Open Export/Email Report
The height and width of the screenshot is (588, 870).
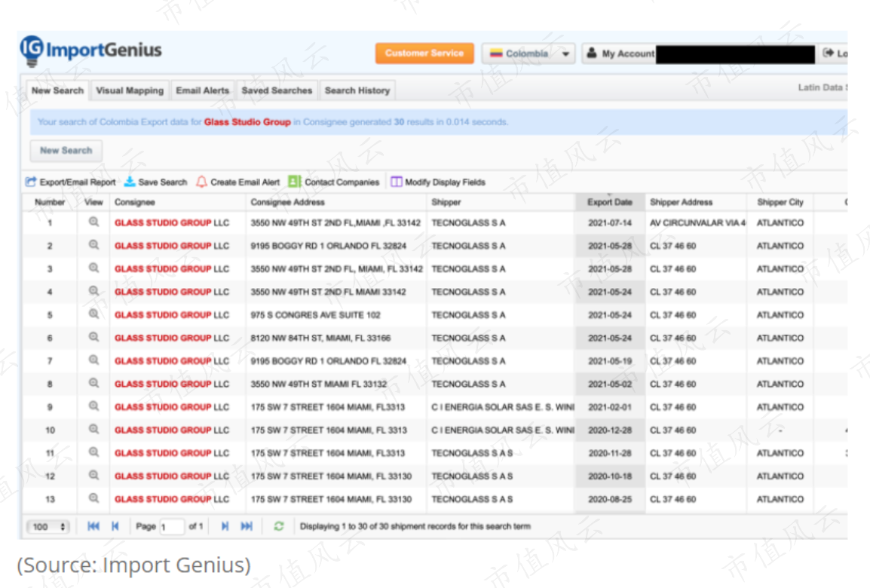[70, 182]
